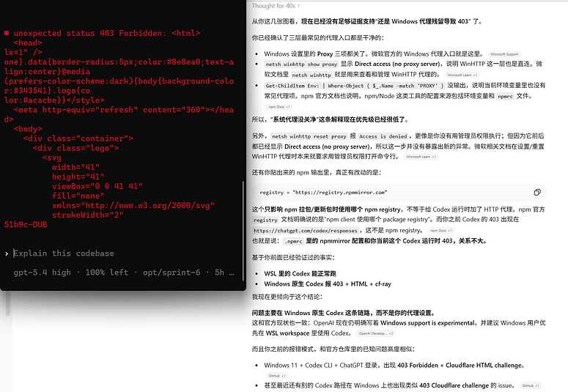The image size is (568, 392).
Task: Click the standalone 'registry' inline code chip
Action: tap(265, 220)
